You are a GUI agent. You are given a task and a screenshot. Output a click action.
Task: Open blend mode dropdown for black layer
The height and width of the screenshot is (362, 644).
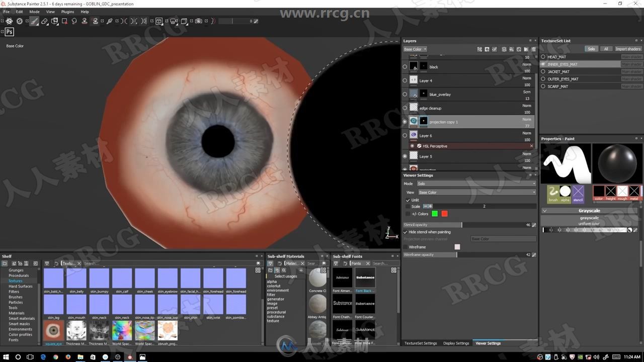(x=527, y=64)
